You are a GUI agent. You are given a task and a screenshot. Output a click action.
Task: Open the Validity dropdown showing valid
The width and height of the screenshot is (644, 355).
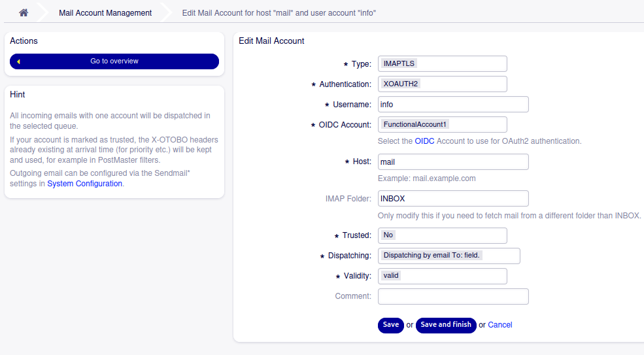click(x=443, y=276)
